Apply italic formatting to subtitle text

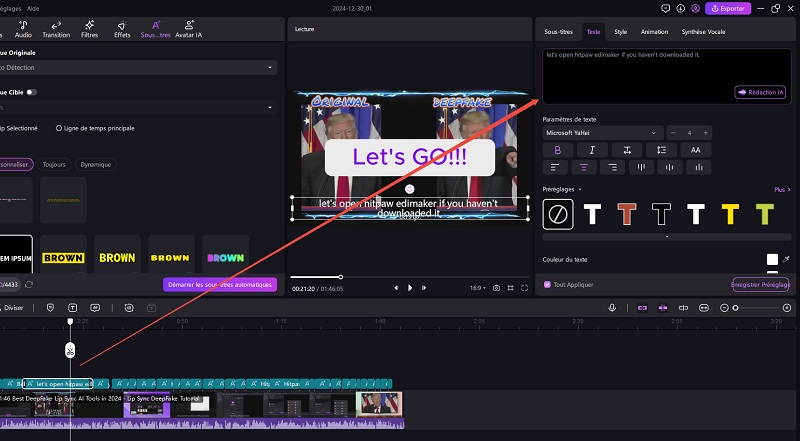592,149
